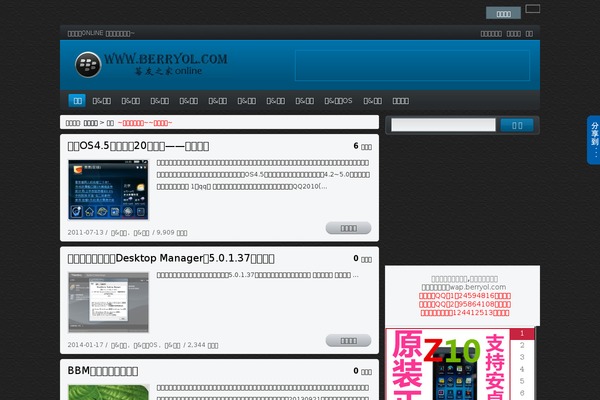The width and height of the screenshot is (600, 400).
Task: Click the rightmost link in the dark top bar
Action: (x=529, y=34)
